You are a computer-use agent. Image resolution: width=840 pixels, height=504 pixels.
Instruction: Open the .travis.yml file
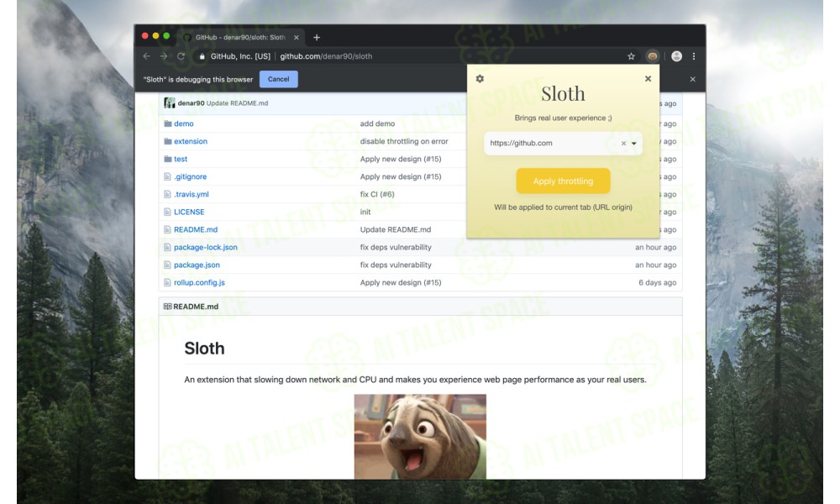192,194
